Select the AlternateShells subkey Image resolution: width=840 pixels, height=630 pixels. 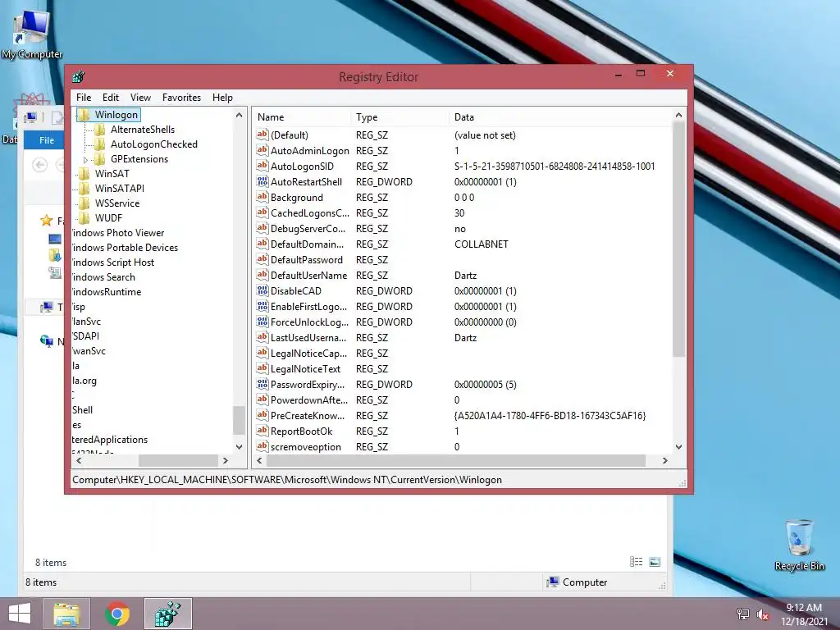coord(143,130)
